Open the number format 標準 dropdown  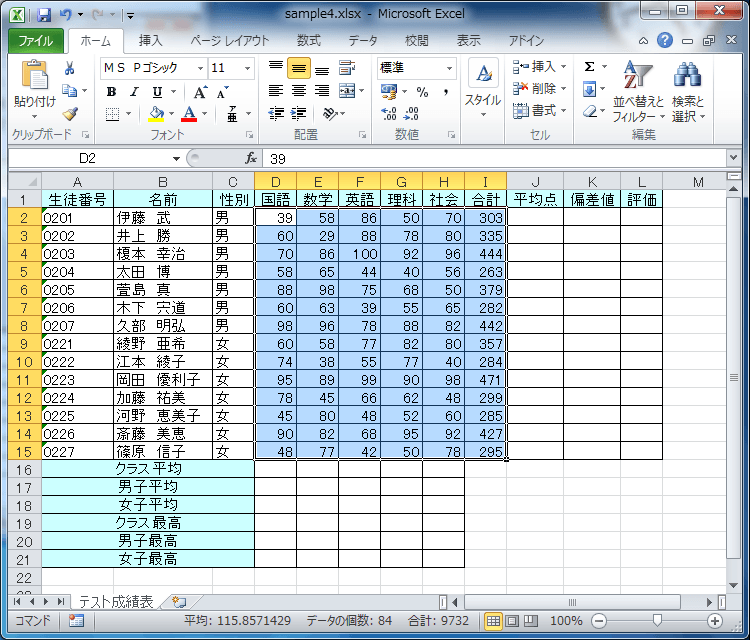pos(450,68)
